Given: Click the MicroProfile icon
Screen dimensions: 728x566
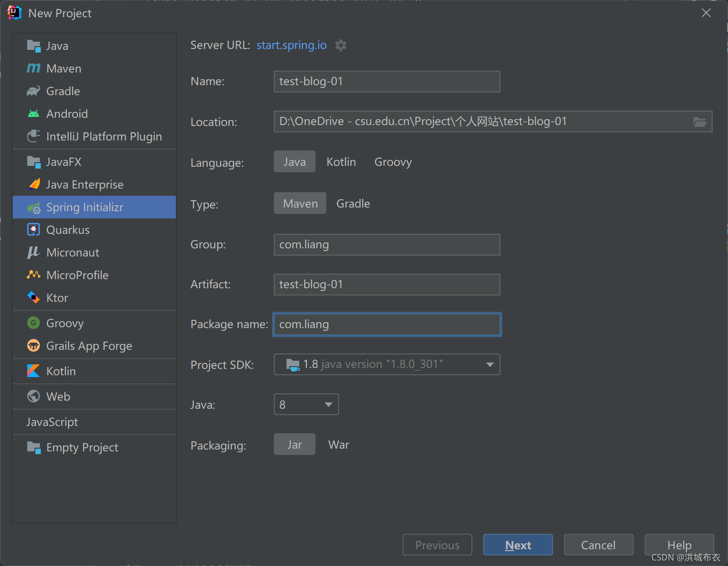Looking at the screenshot, I should [34, 275].
